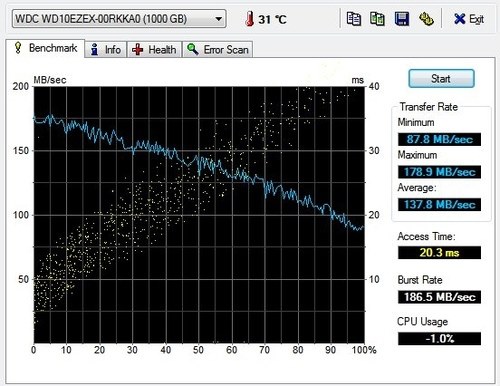The width and height of the screenshot is (500, 386).
Task: Click the copy screenshot icon
Action: [377, 19]
